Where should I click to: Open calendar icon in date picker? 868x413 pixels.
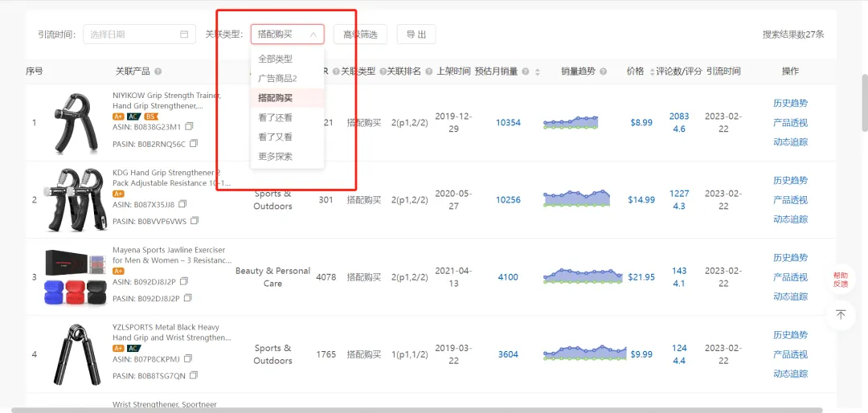(x=184, y=35)
